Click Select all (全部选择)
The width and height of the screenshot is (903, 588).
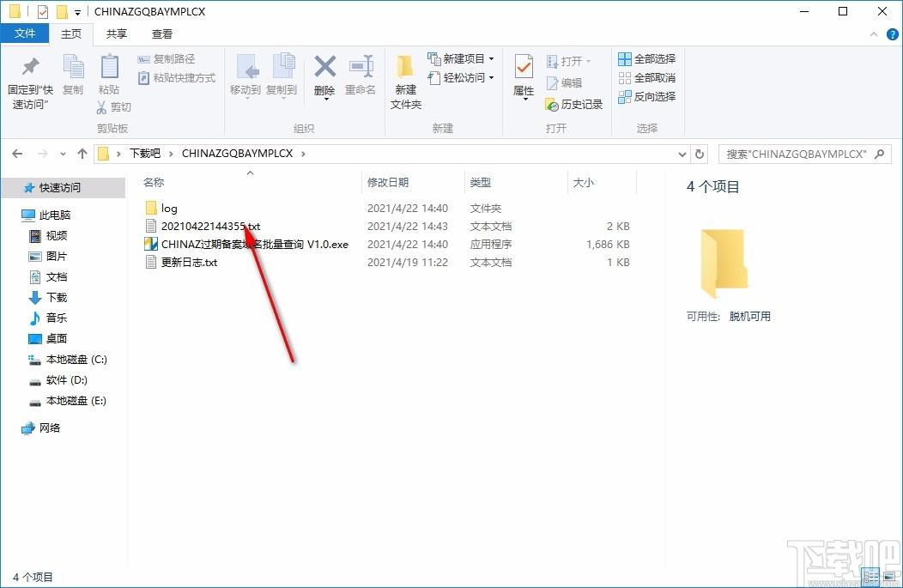pos(646,58)
